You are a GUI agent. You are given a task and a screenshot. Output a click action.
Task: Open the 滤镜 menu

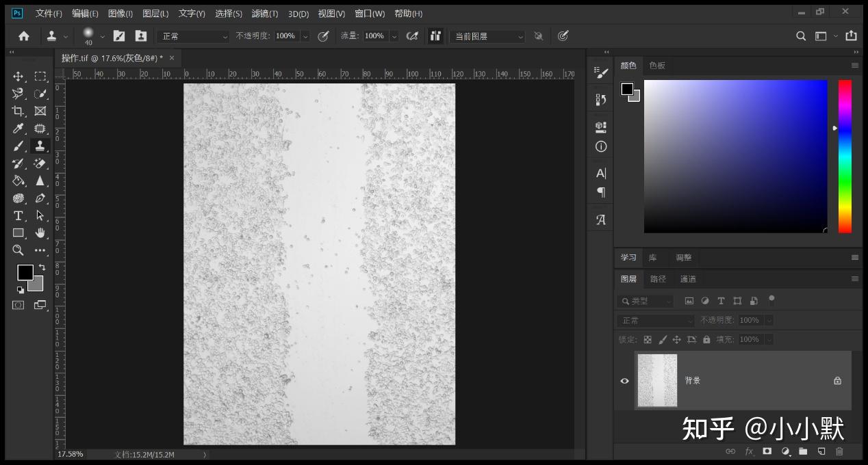coord(265,13)
